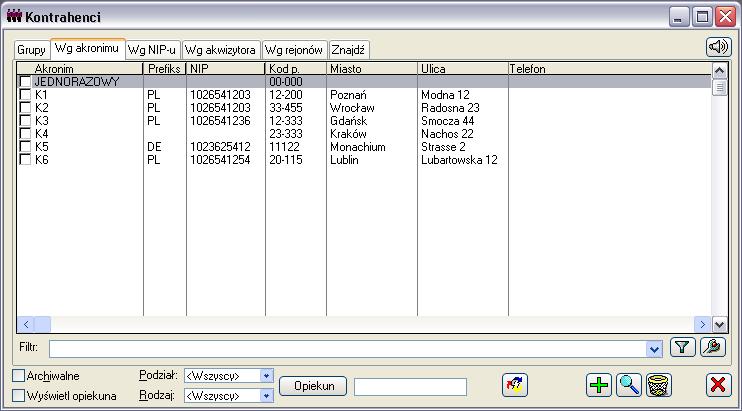Click postal code 23-333
Viewport: 742px width, 411px height.
click(x=286, y=134)
